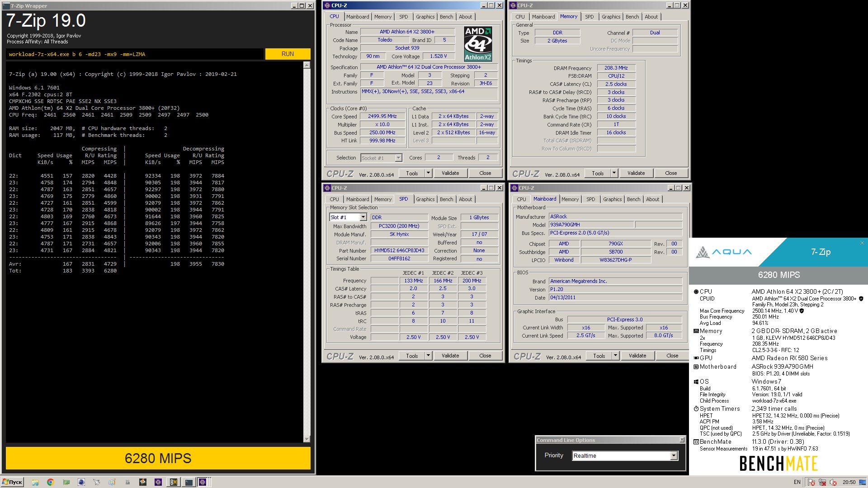Click the green graphics card taskbar icon
The image size is (868, 488).
point(66,482)
